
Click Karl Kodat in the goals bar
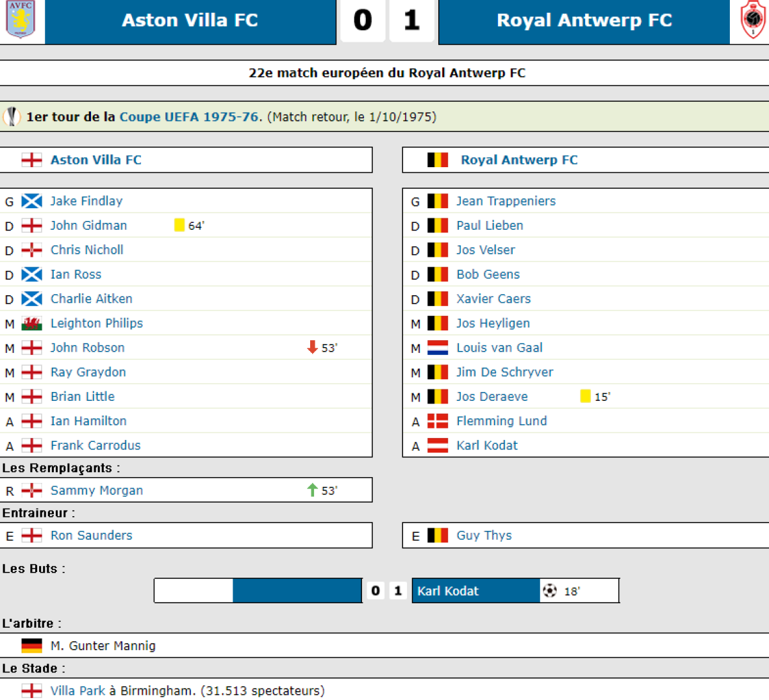448,591
